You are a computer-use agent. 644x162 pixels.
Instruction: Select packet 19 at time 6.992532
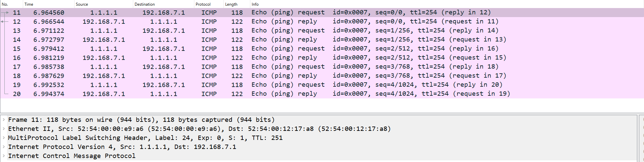pos(201,85)
